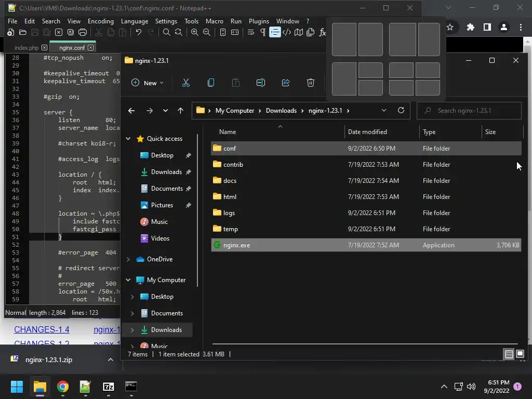This screenshot has height=399, width=532.
Task: Click My Computer in address breadcrumb
Action: click(235, 111)
